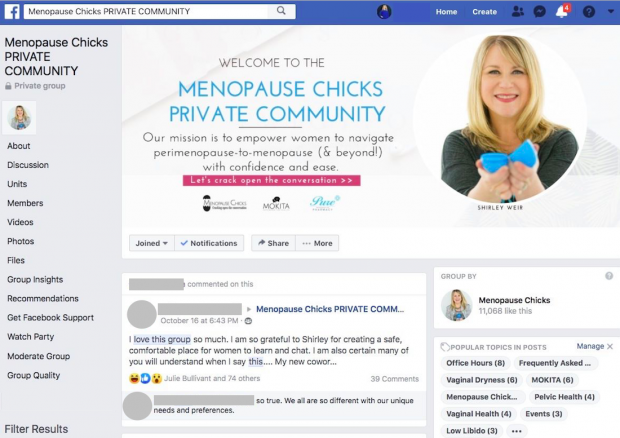Click the Help question mark icon
Image resolution: width=620 pixels, height=438 pixels.
(589, 11)
